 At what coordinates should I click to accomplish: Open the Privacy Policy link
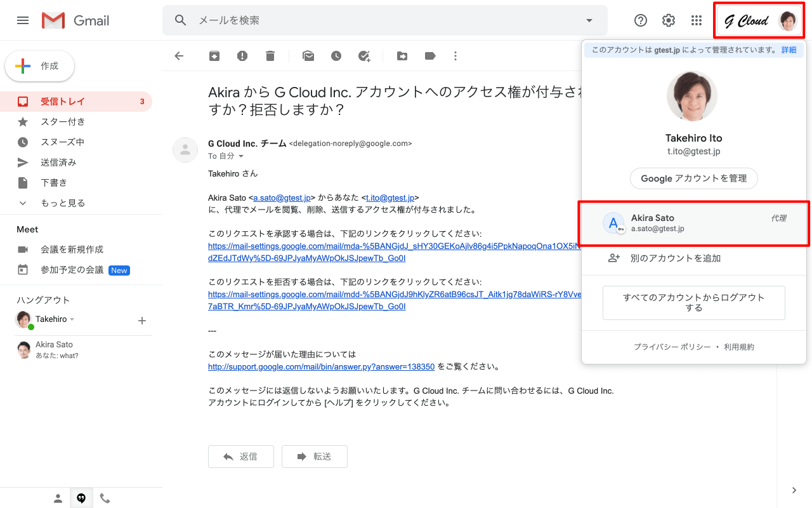672,347
